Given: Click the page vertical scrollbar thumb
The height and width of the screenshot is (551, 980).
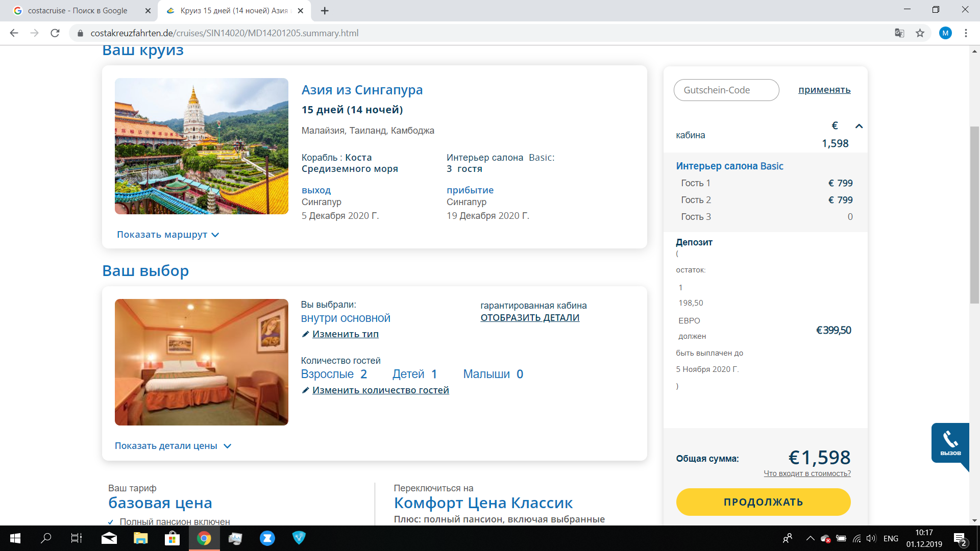Looking at the screenshot, I should [x=975, y=214].
